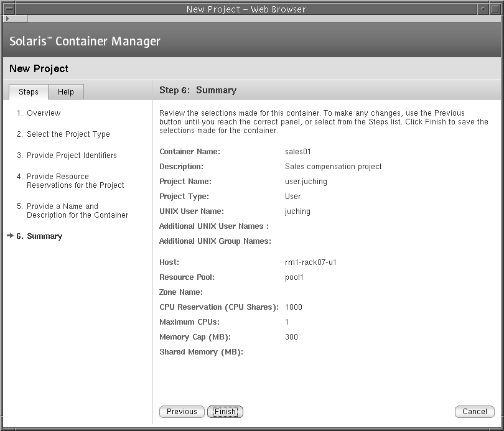Click the project name user.juching
This screenshot has width=504, height=431.
click(306, 182)
